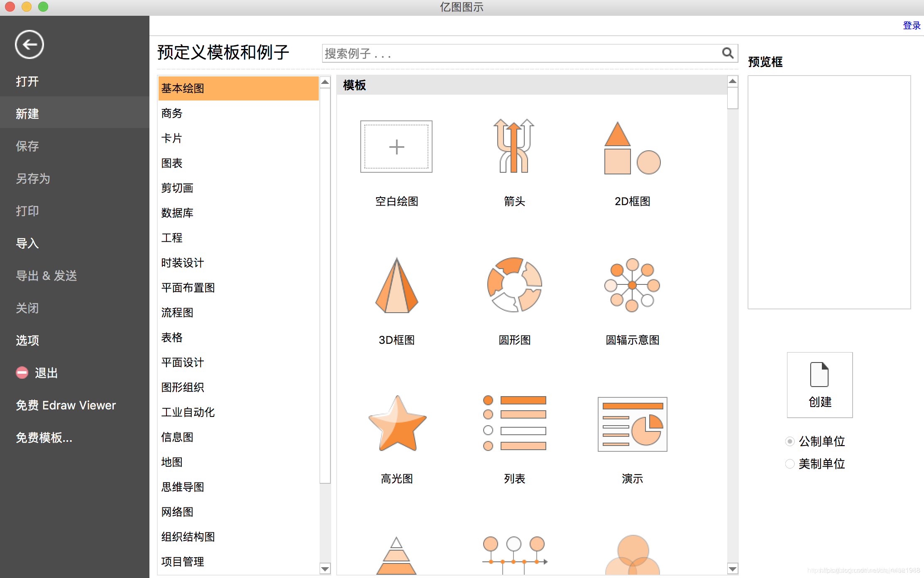The width and height of the screenshot is (924, 578).
Task: Select the 数据库 category
Action: coord(238,213)
